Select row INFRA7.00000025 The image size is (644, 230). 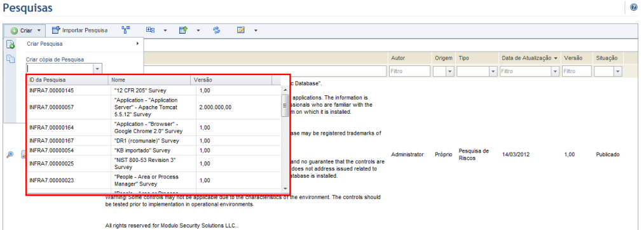coord(154,163)
